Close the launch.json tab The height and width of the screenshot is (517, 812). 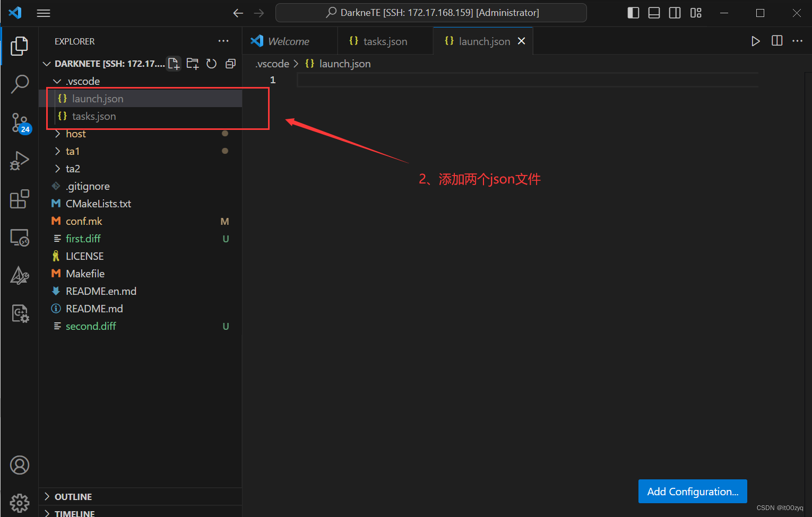(x=522, y=41)
